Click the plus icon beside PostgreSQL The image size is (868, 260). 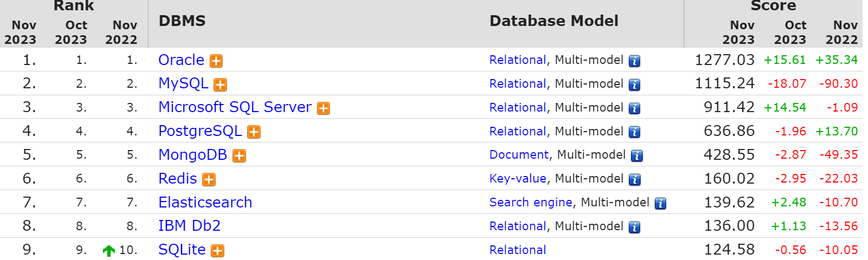pos(254,132)
